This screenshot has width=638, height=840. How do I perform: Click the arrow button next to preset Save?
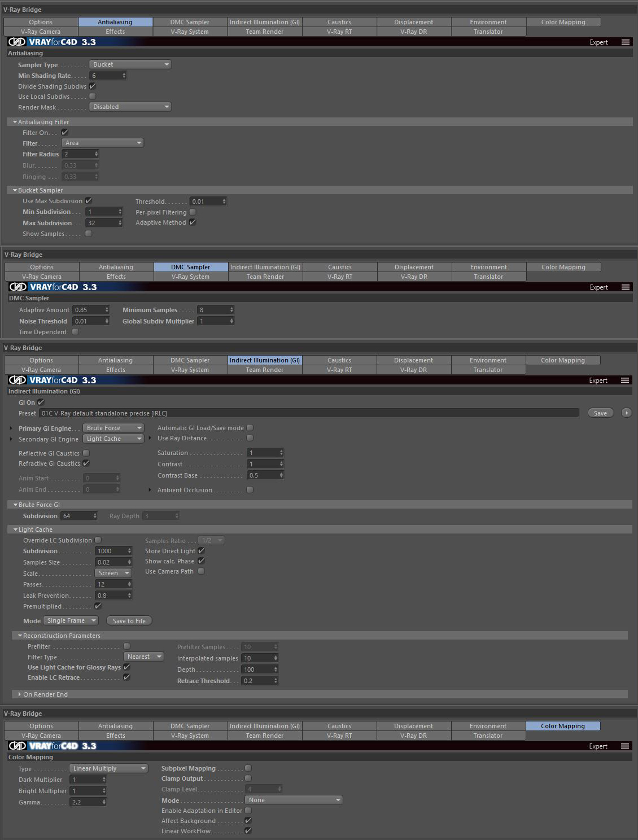(626, 413)
